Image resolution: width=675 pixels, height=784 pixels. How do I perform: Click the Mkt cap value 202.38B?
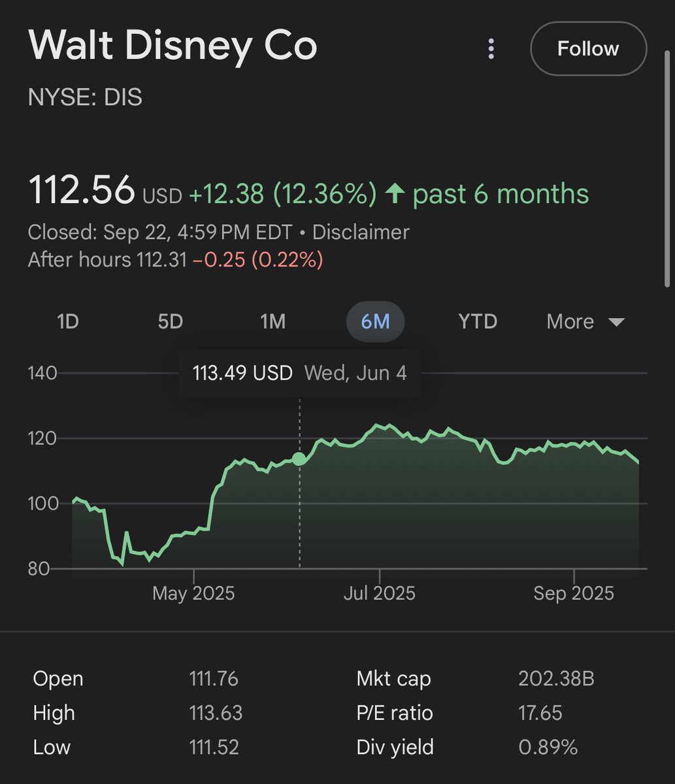click(555, 678)
